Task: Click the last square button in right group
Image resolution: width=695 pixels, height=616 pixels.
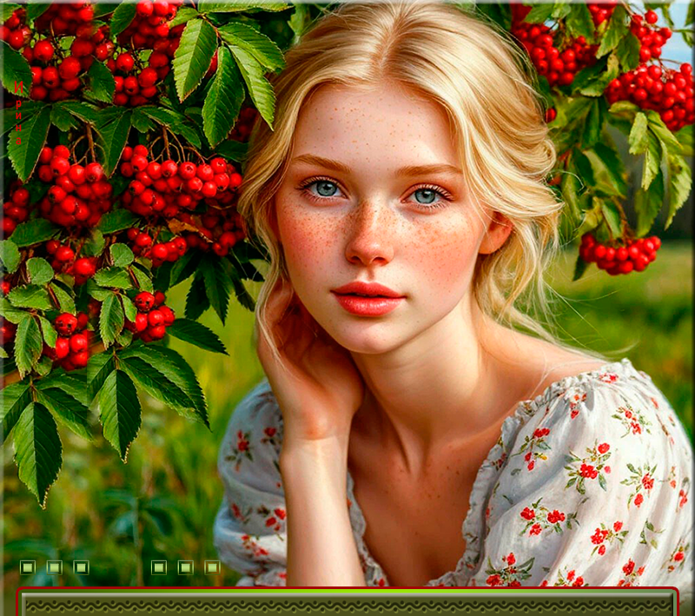Action: pos(212,567)
